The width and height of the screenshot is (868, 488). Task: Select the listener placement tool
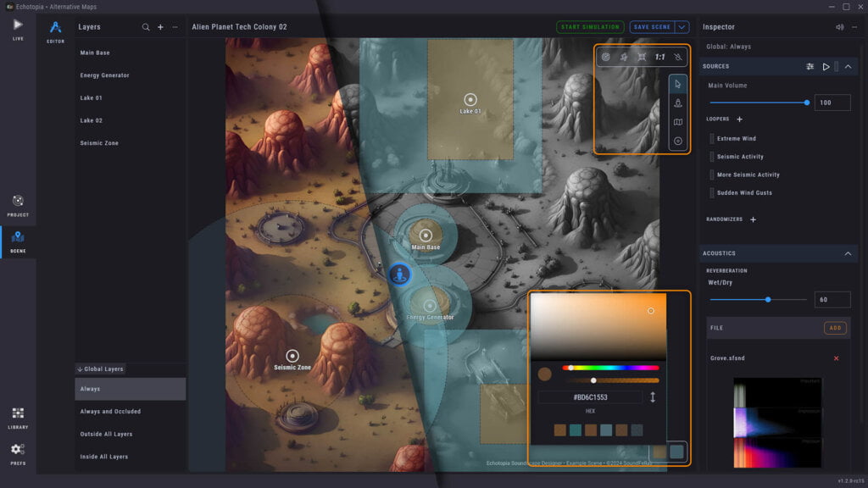[677, 103]
